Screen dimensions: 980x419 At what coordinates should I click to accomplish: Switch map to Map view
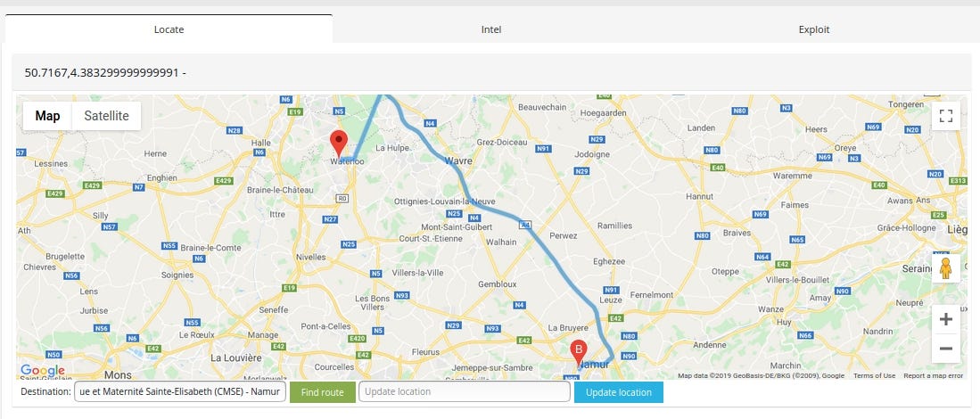point(47,116)
